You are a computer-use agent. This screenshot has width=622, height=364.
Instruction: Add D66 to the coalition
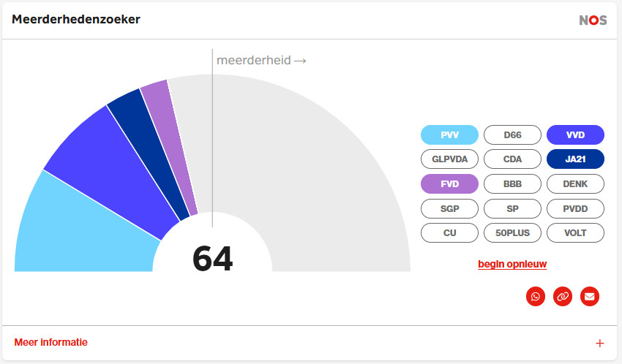coord(512,134)
